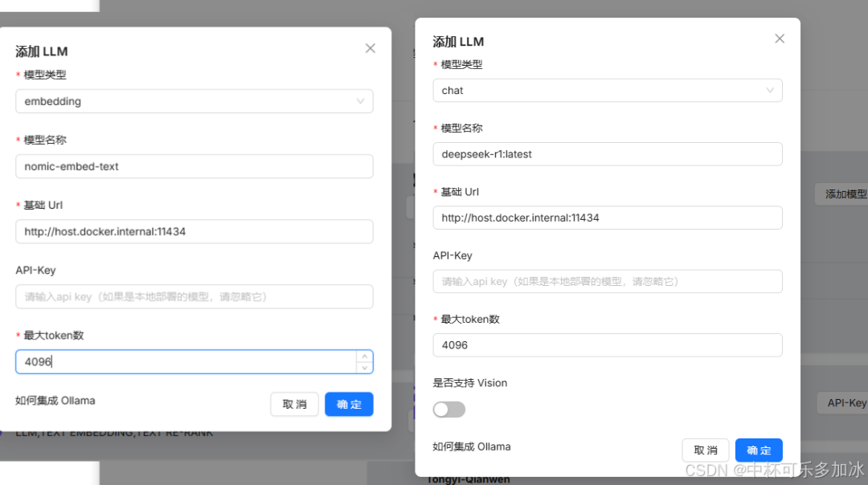Focus the 基础 Url field in the embedding dialog
This screenshot has height=485, width=868.
pos(194,231)
